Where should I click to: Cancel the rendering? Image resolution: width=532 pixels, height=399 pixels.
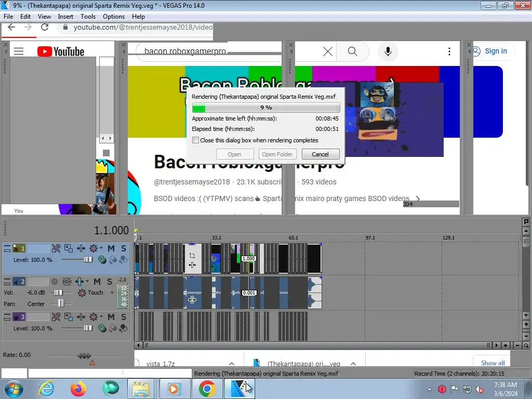(x=320, y=154)
